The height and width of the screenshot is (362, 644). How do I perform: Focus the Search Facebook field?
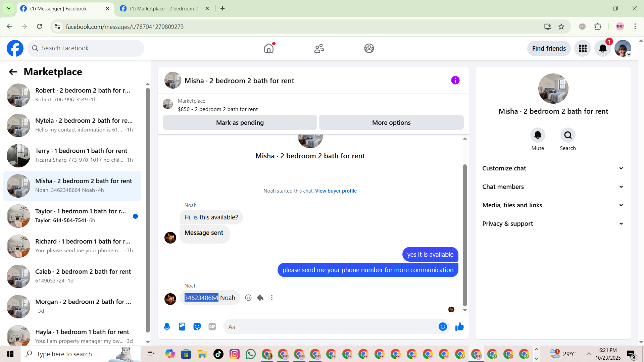[x=86, y=48]
